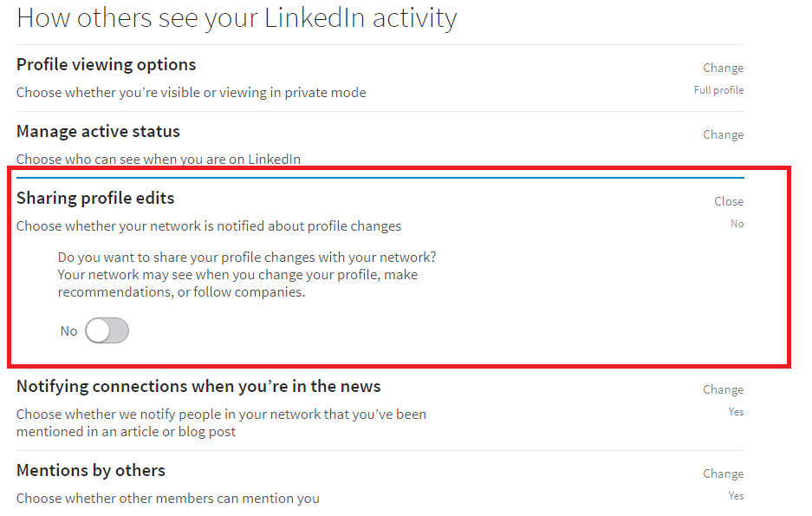Viewport: 812px width, 516px height.
Task: Click Change for Manage active status
Action: (x=723, y=134)
